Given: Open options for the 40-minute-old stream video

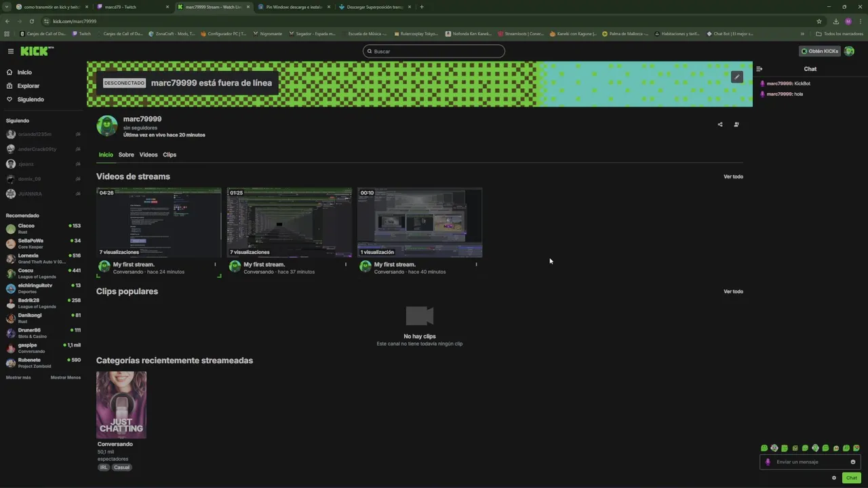Looking at the screenshot, I should [x=476, y=264].
